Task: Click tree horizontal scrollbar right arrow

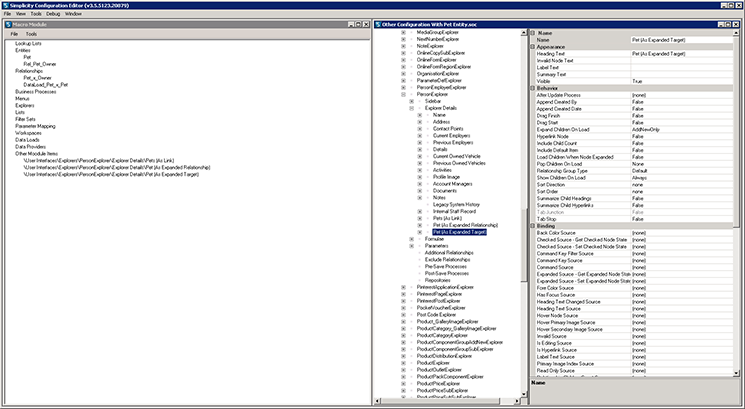Action: coord(517,401)
